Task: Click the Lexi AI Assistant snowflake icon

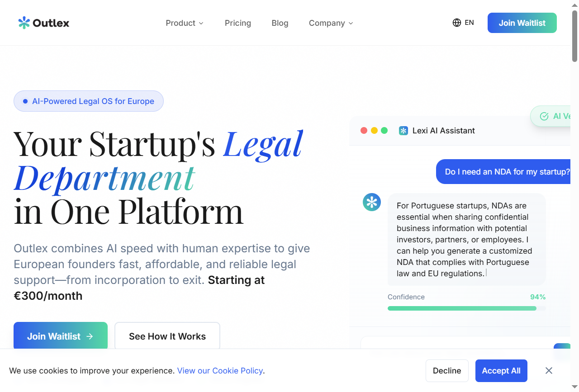Action: click(403, 131)
